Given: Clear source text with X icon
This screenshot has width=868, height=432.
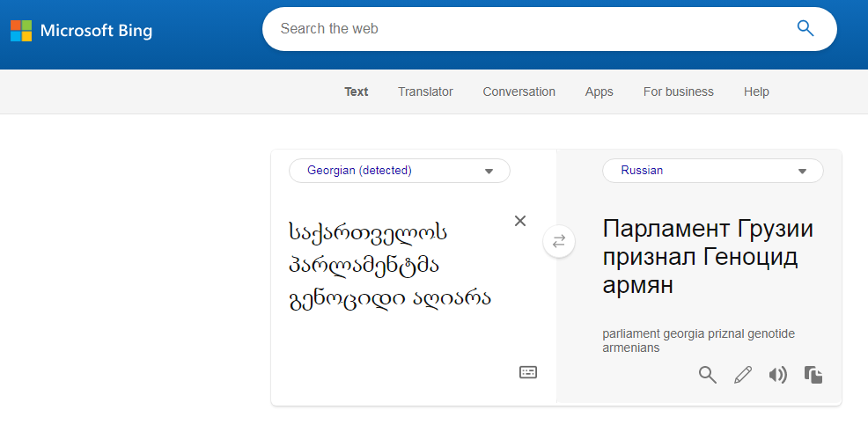Looking at the screenshot, I should click(x=520, y=221).
